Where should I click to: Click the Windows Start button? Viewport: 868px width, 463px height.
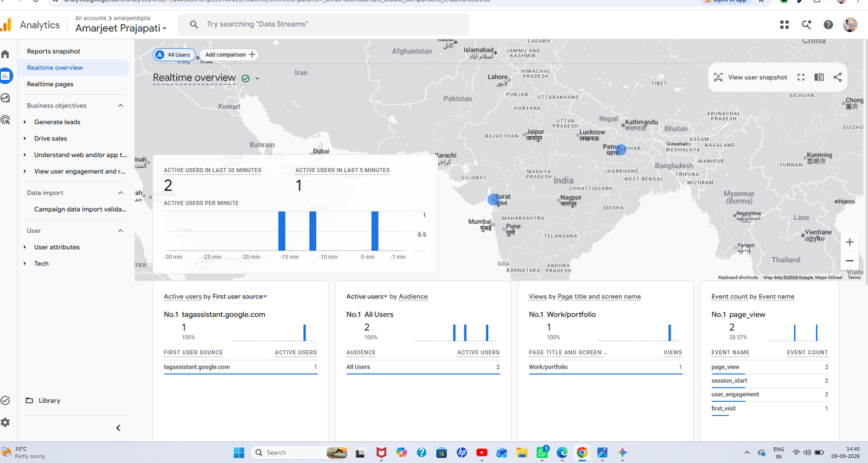[x=239, y=453]
